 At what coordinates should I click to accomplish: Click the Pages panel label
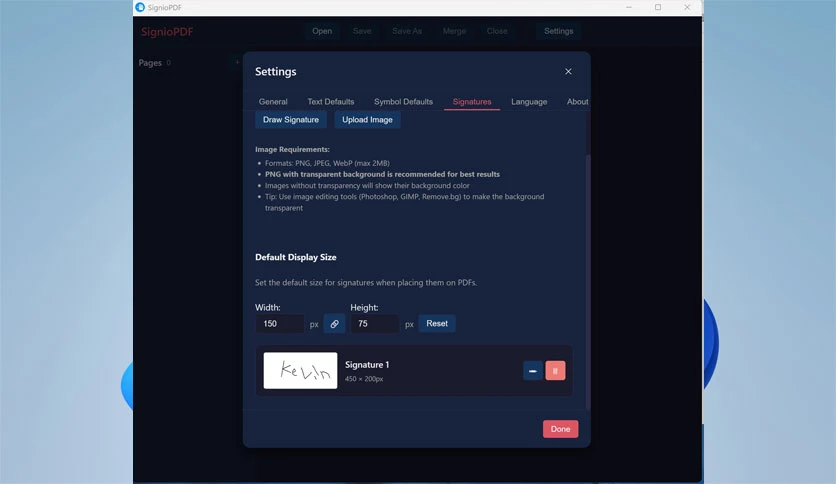tap(150, 63)
